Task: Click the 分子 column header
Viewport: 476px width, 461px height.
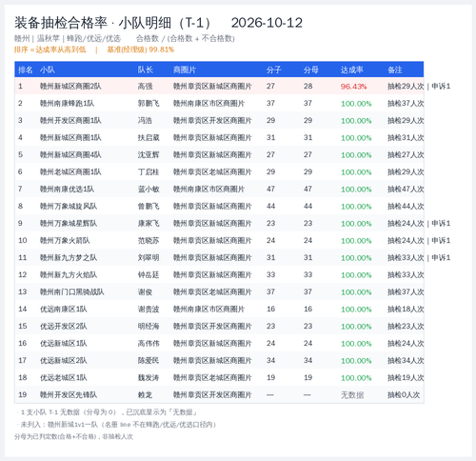Action: pyautogui.click(x=274, y=70)
